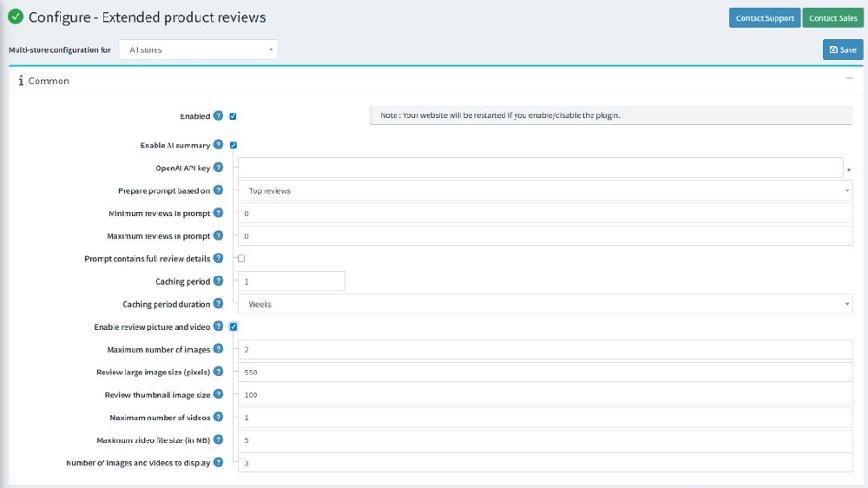Save the plugin configuration
Screen dimensions: 868x488
click(843, 49)
